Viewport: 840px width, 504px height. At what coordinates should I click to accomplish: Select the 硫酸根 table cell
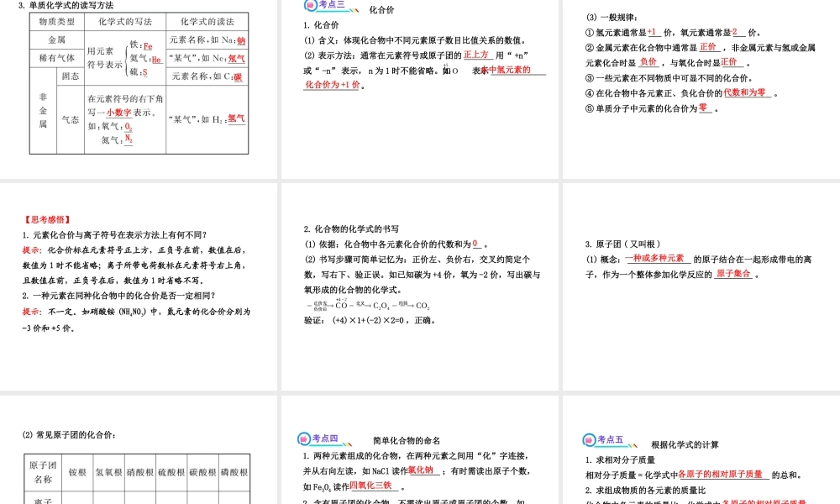pyautogui.click(x=171, y=472)
